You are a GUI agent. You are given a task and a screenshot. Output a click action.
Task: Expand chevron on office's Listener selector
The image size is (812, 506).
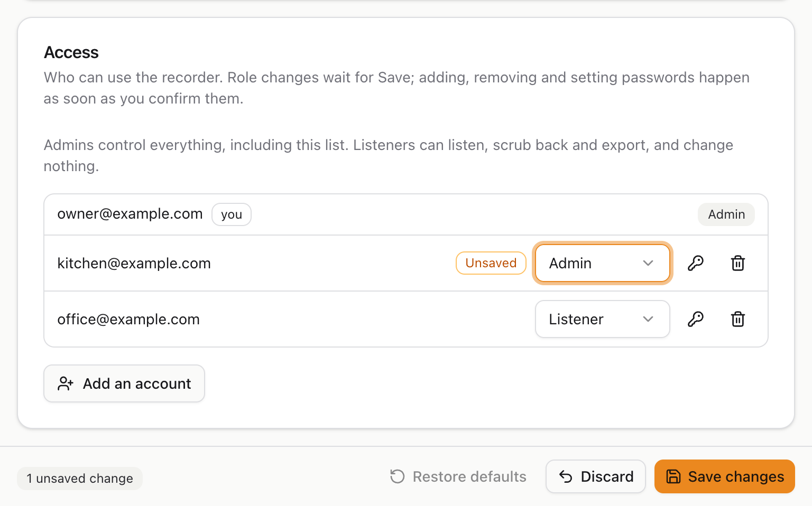pos(648,319)
